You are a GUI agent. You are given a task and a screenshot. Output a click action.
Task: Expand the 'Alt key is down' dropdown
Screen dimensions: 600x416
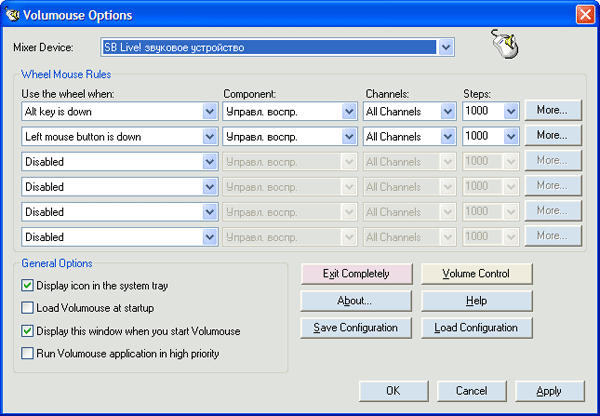[x=210, y=112]
